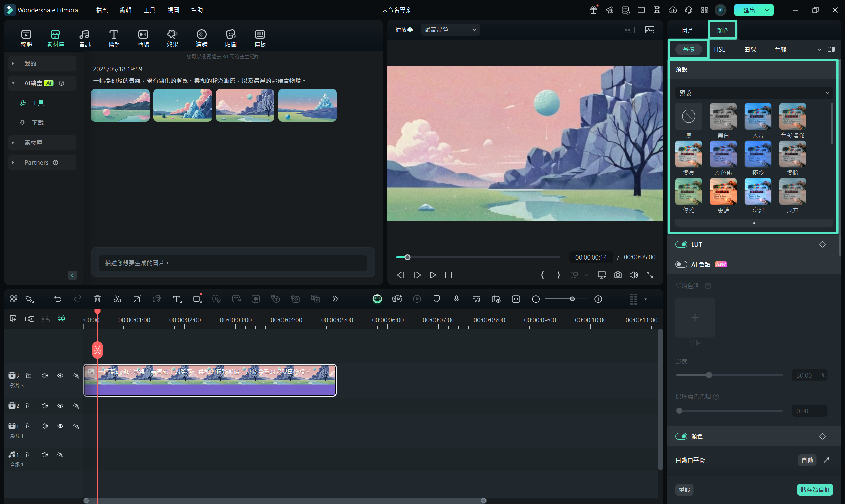Click the scissors split icon in timeline toolbar

117,299
